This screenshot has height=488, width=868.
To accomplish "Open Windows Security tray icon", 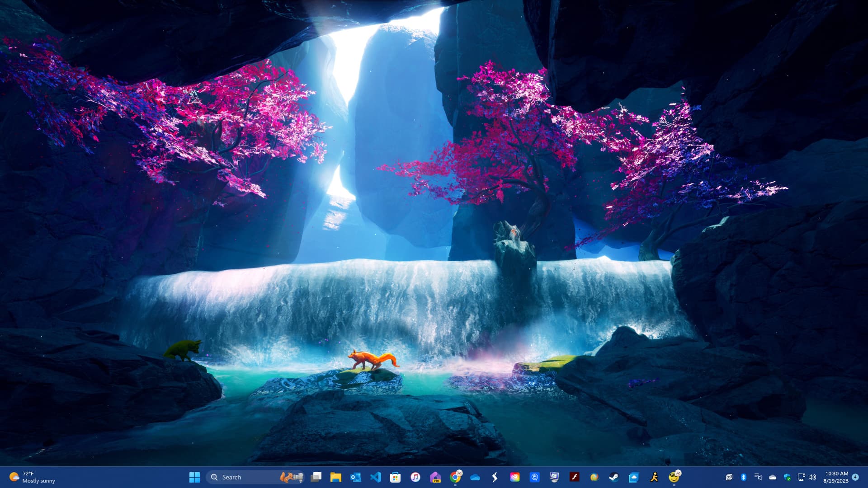I will (x=787, y=477).
